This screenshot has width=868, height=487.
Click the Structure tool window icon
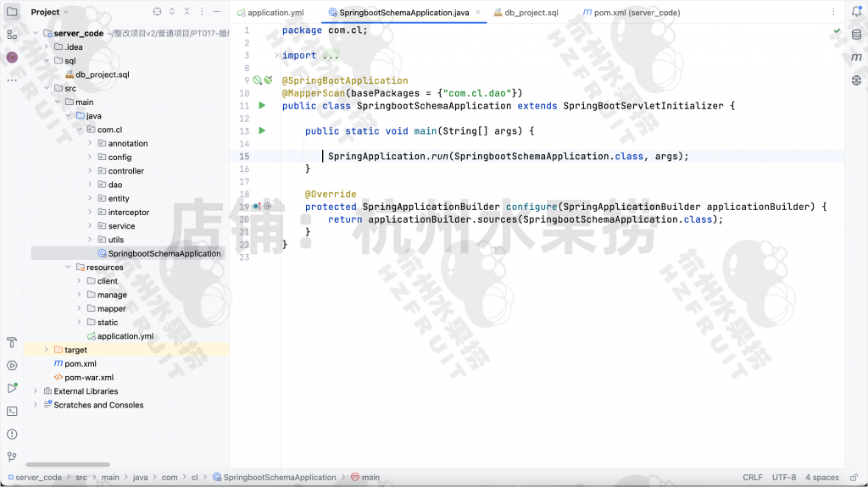12,35
